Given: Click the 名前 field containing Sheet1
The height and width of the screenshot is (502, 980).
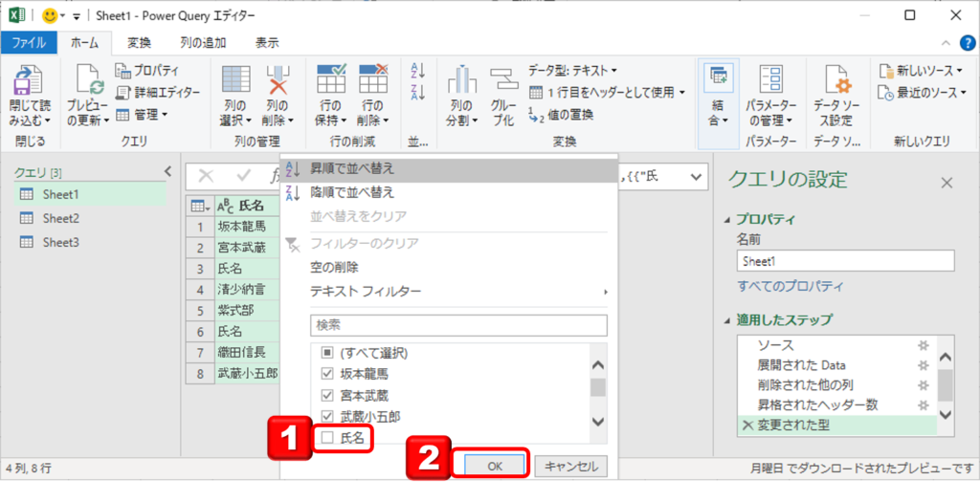Looking at the screenshot, I should pyautogui.click(x=846, y=261).
